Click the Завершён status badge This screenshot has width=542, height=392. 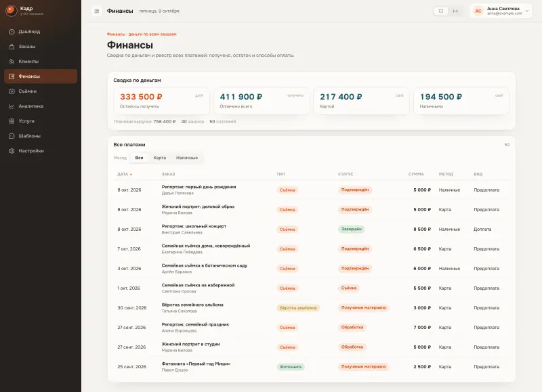click(351, 229)
